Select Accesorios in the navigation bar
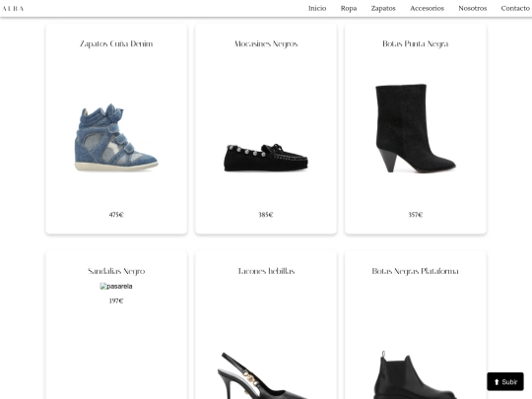This screenshot has height=399, width=532. coord(427,8)
